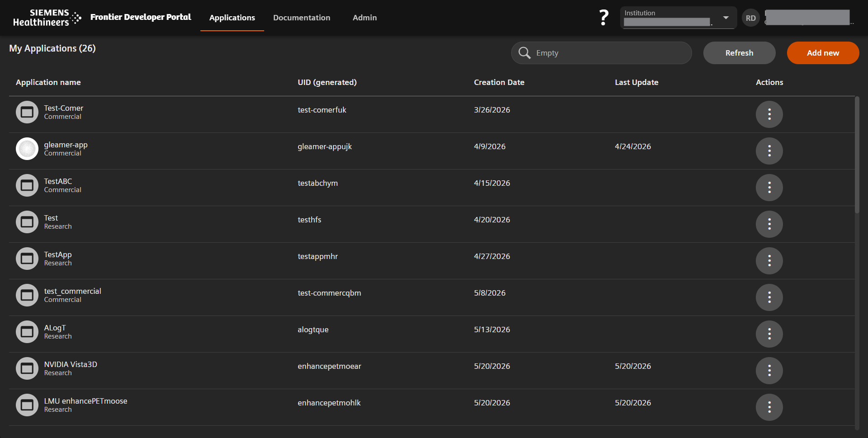Select the Test-Comer application name

(63, 108)
